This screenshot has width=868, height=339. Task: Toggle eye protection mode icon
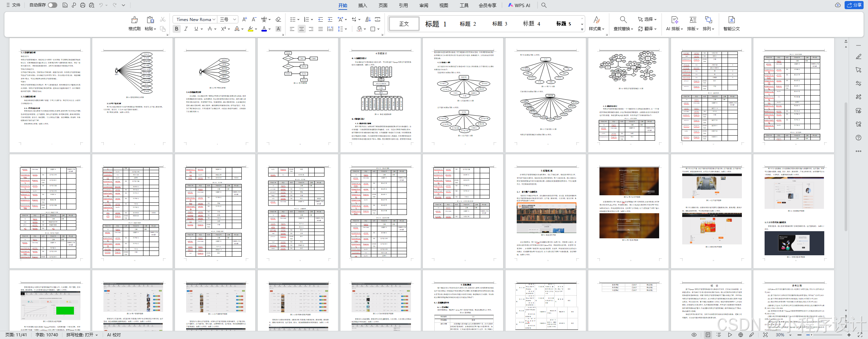(694, 335)
